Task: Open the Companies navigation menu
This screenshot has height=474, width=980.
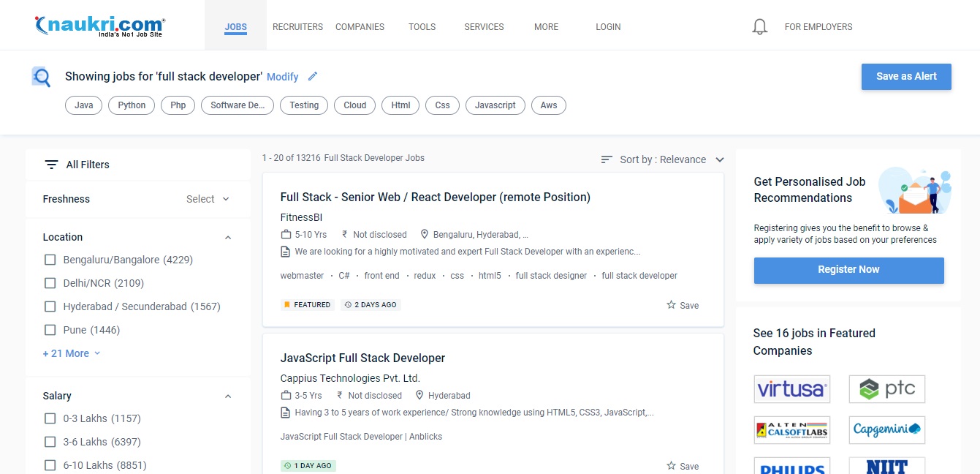Action: 360,27
